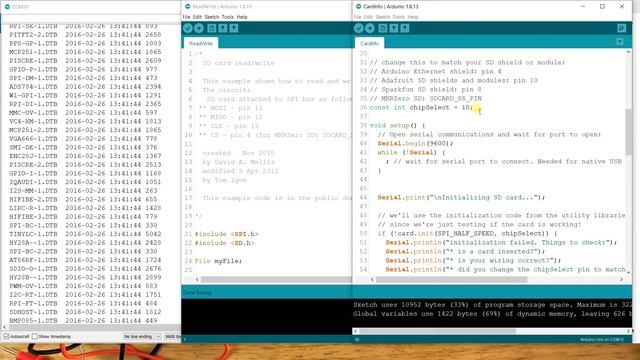Open Edit menu in CardInfo window
Image resolution: width=640 pixels, height=360 pixels.
pyautogui.click(x=368, y=17)
